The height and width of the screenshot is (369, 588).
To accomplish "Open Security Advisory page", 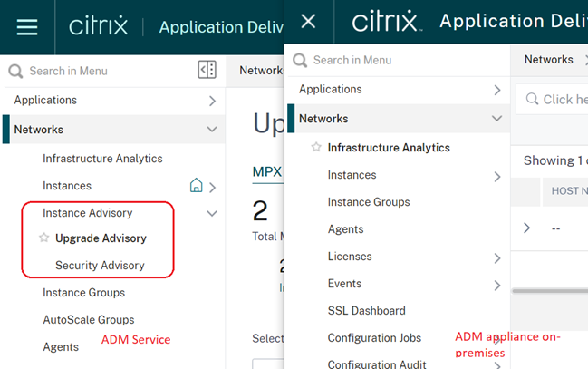I will [100, 266].
